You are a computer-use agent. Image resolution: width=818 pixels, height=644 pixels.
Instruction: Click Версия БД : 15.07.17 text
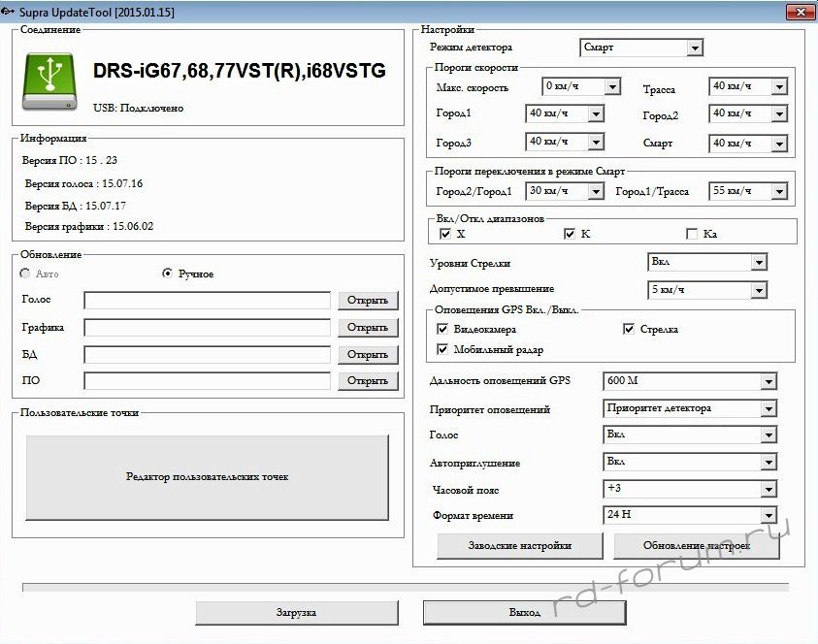[76, 206]
